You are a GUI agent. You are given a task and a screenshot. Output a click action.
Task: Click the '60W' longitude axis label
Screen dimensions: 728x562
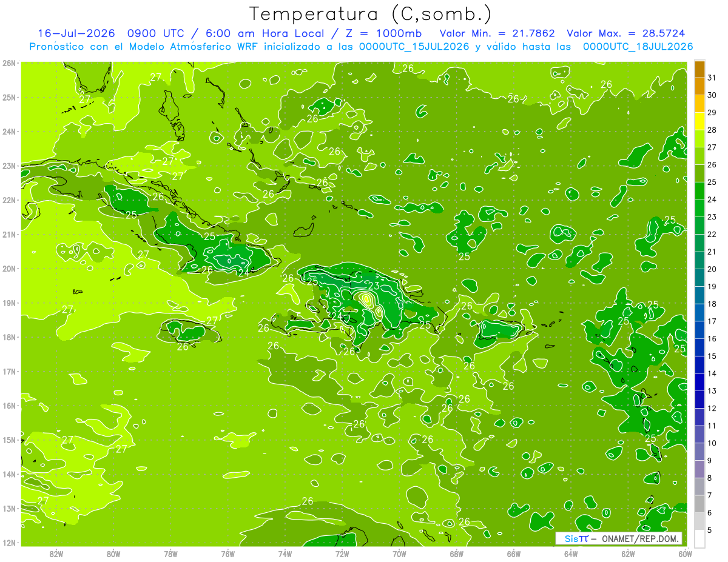click(685, 553)
